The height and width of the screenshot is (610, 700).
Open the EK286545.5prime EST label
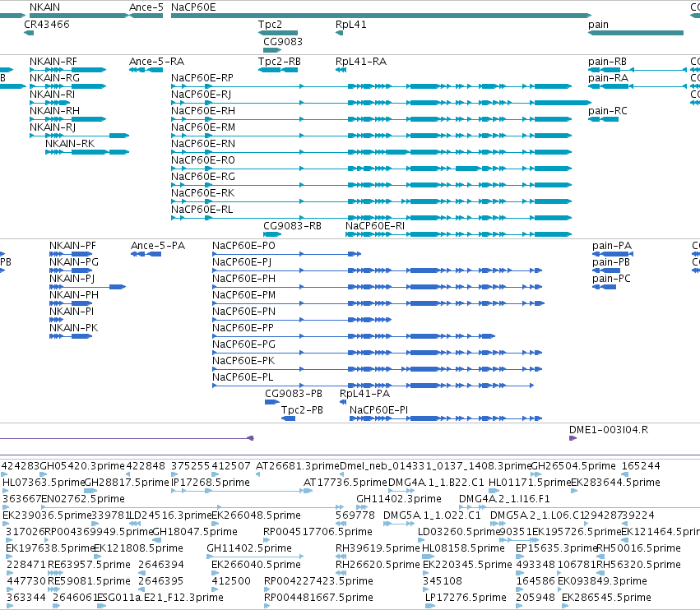(606, 598)
